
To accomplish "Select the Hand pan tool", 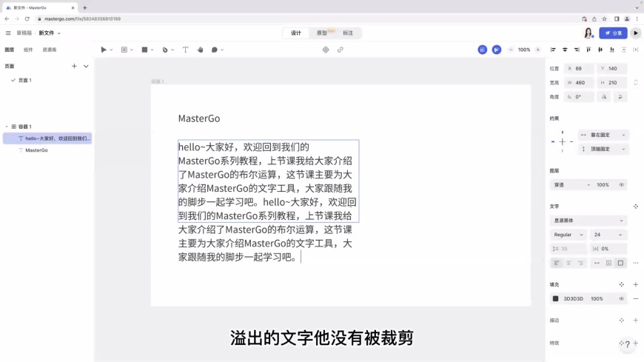I will 200,50.
